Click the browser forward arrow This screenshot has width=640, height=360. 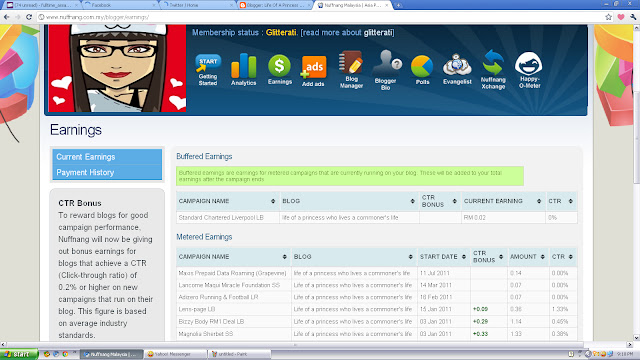18,17
